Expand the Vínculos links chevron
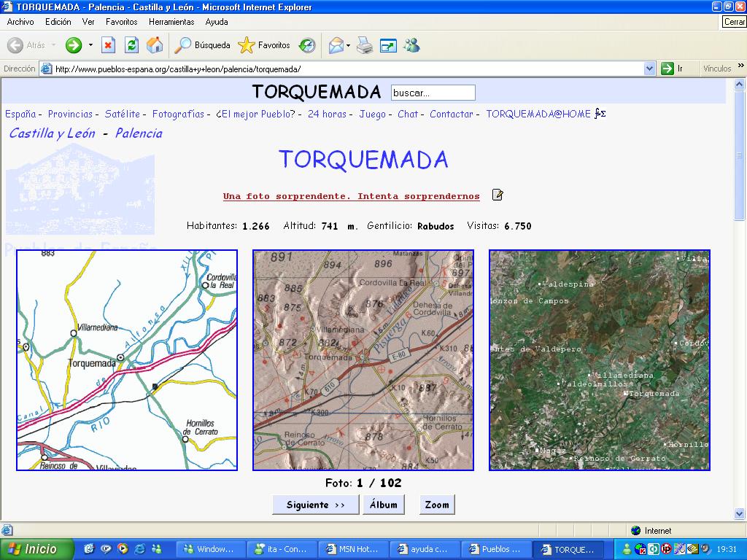The height and width of the screenshot is (560, 747). tap(740, 69)
